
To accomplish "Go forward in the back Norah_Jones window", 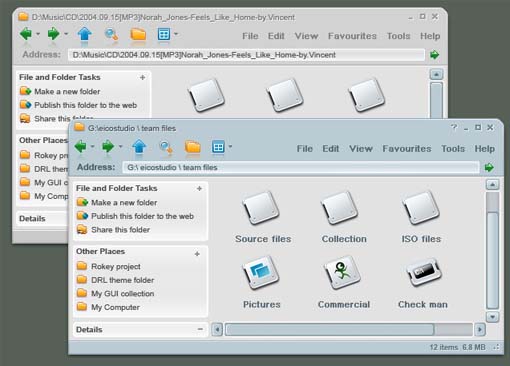I will (53, 34).
